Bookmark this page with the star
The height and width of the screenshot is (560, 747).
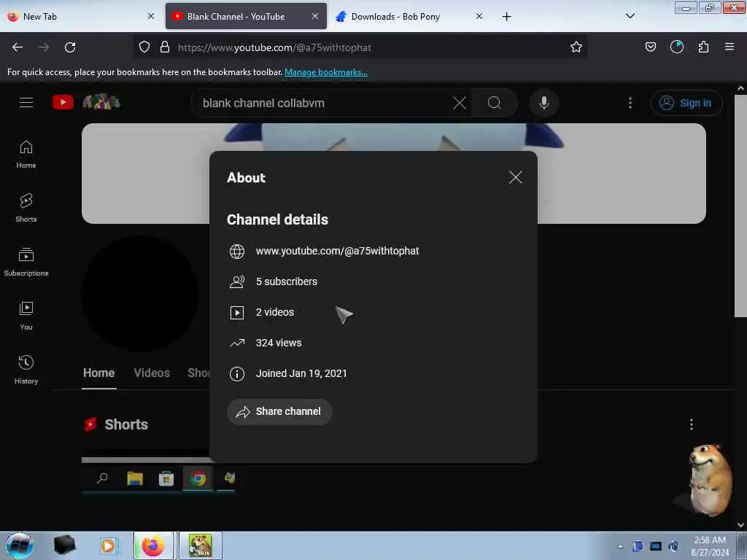576,47
